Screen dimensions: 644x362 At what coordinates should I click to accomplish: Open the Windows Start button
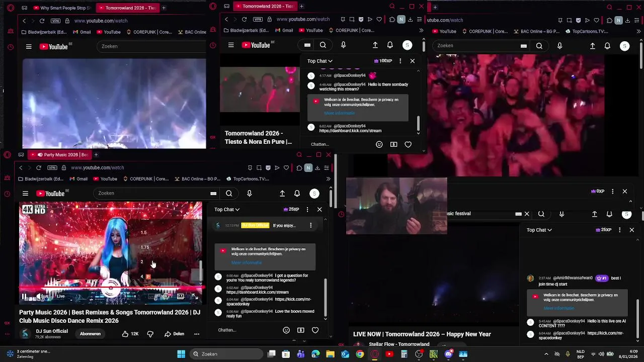pos(181,354)
